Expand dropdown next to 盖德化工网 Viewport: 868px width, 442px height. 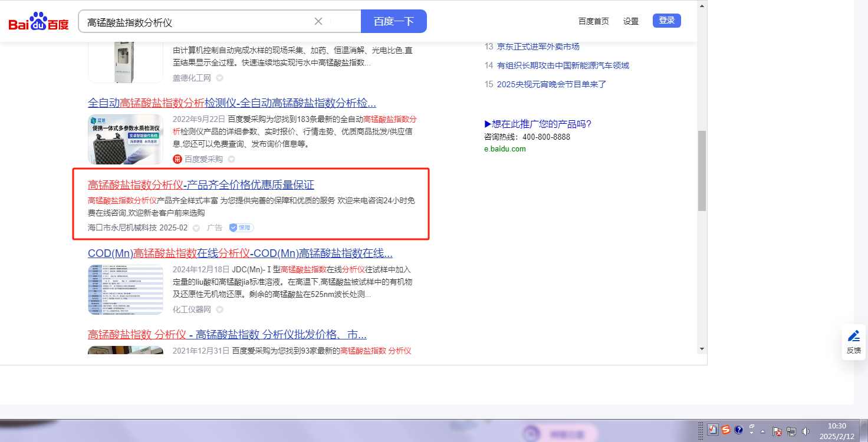point(219,78)
